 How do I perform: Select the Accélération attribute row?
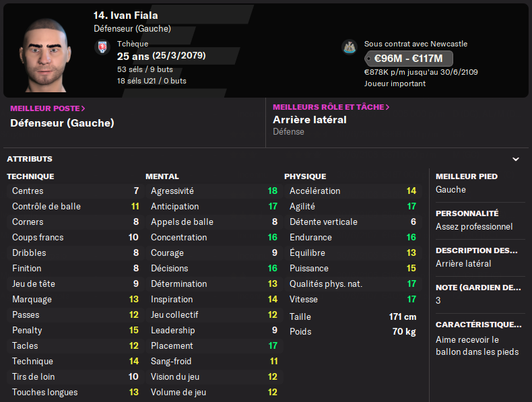point(352,191)
